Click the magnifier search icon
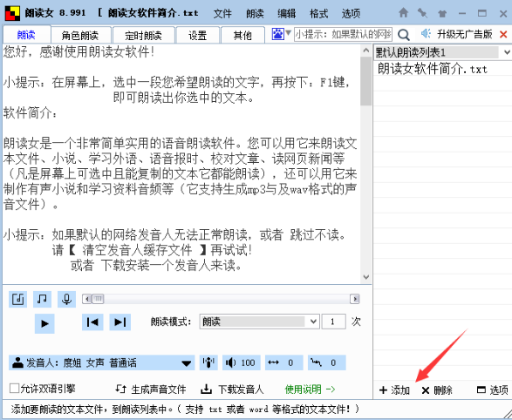Viewport: 512px width, 420px height. 404,34
